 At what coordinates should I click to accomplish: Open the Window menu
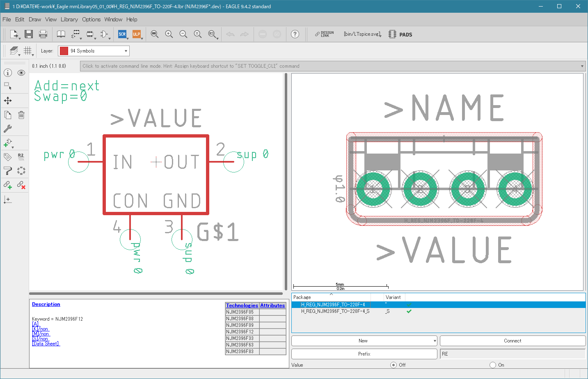[x=113, y=19]
